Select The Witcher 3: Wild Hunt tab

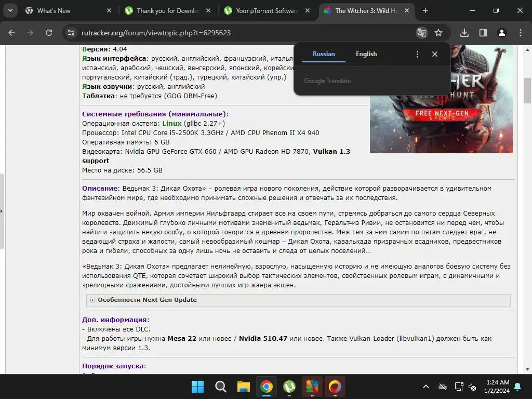tap(366, 11)
